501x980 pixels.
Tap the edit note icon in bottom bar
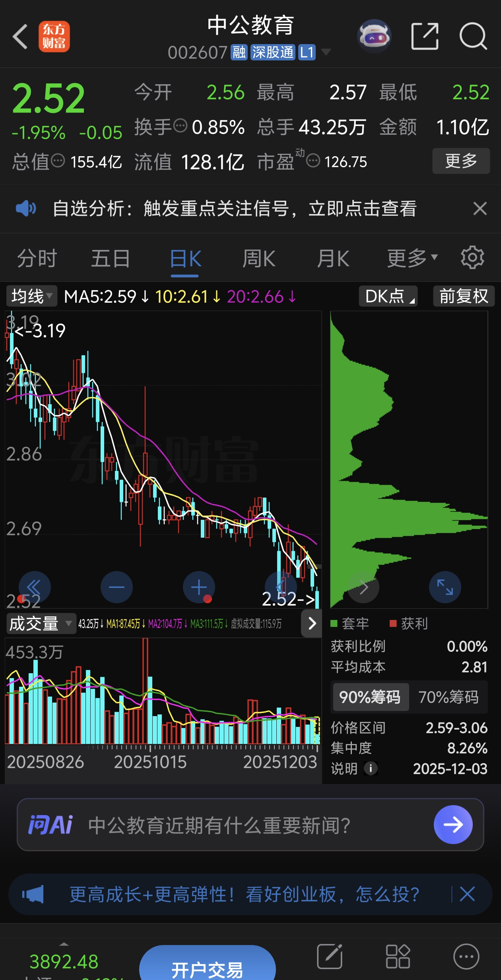tap(330, 956)
